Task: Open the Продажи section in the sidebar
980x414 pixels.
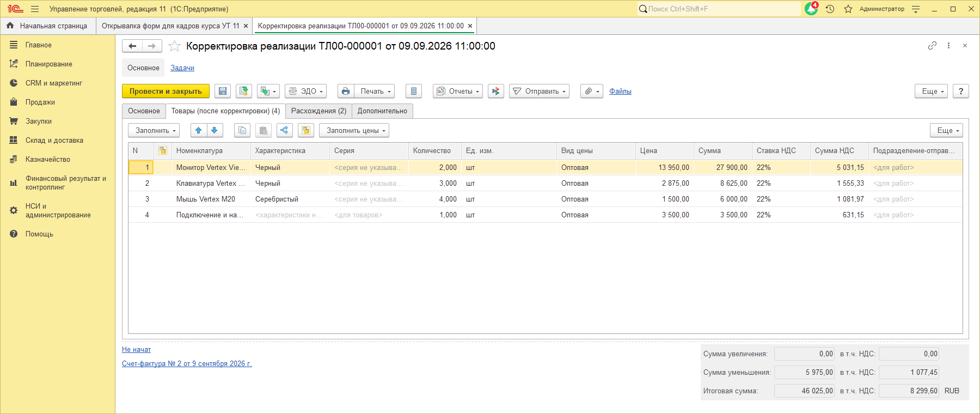Action: [x=40, y=102]
